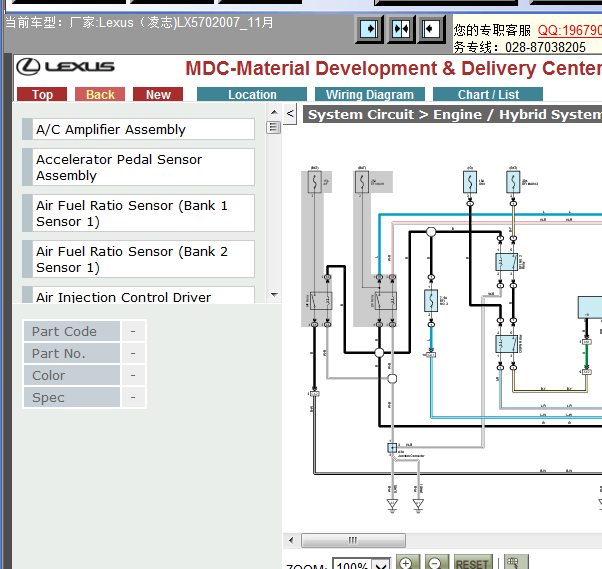The width and height of the screenshot is (602, 569).
Task: Click the zoom in magnifier button
Action: tap(407, 562)
